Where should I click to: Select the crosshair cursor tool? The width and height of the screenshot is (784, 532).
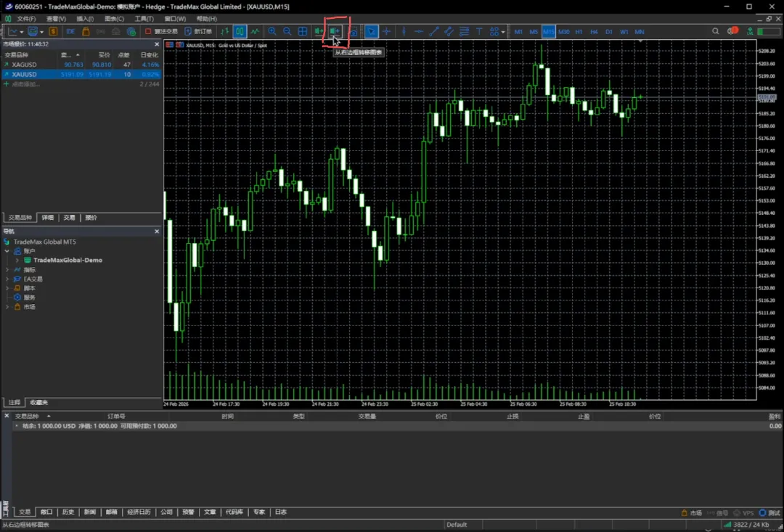[387, 31]
